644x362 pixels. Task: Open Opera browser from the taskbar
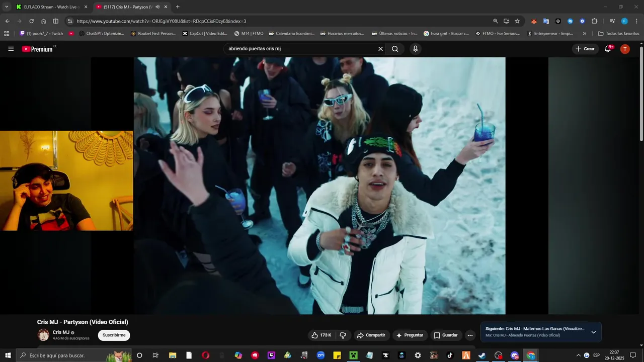click(x=205, y=355)
